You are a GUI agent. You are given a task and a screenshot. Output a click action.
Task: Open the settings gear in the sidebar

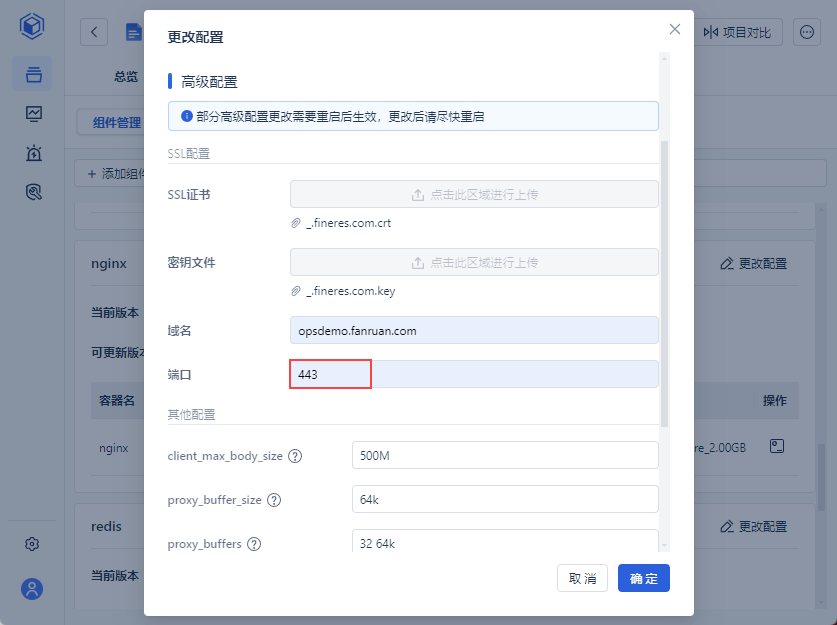point(32,544)
